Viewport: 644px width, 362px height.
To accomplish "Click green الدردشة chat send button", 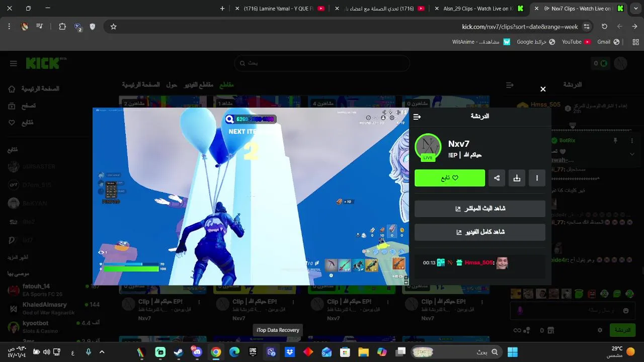I will coord(623,330).
